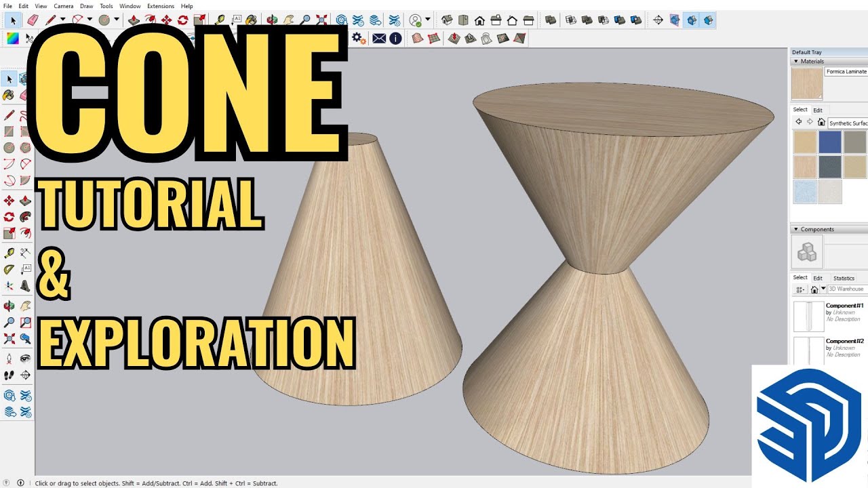
Task: Select the Scale tool in top toolbar
Action: click(199, 20)
